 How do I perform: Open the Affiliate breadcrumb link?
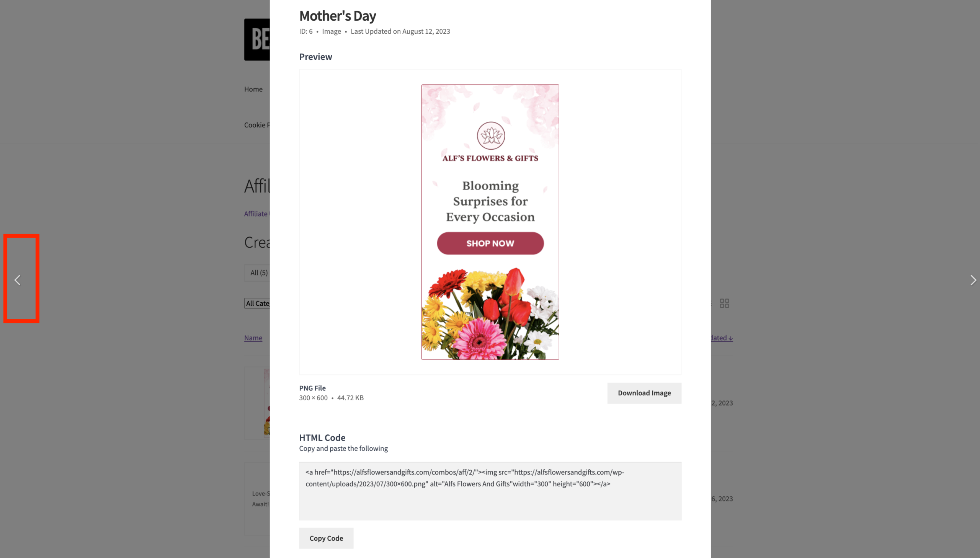point(256,214)
